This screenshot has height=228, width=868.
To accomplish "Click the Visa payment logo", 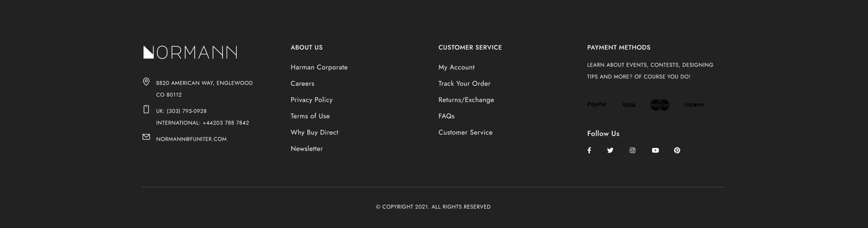I will pyautogui.click(x=629, y=105).
